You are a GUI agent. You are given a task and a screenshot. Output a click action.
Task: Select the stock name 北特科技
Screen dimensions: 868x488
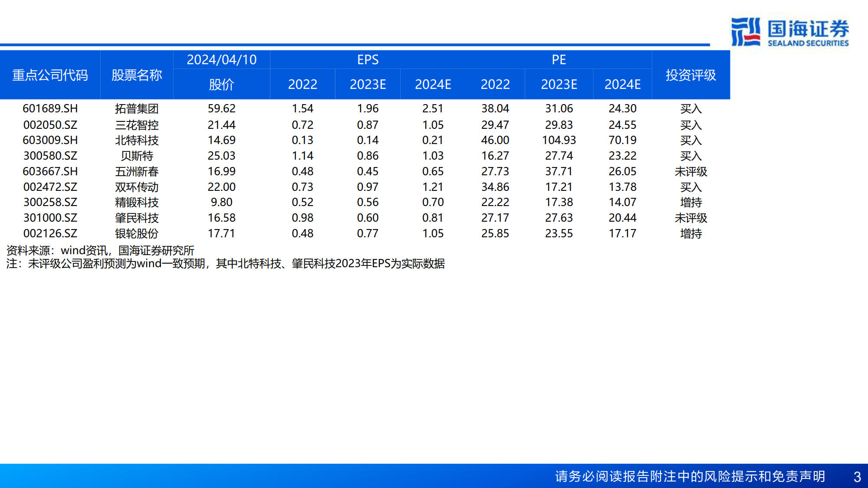click(137, 140)
